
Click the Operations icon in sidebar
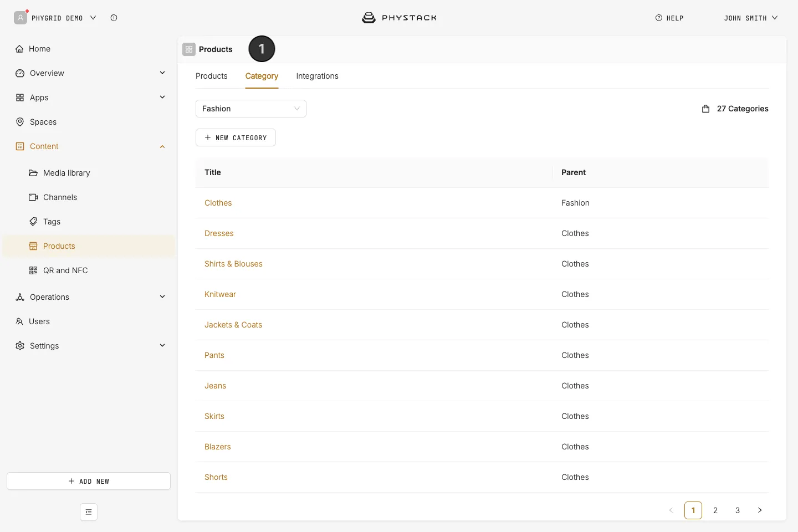coord(20,297)
